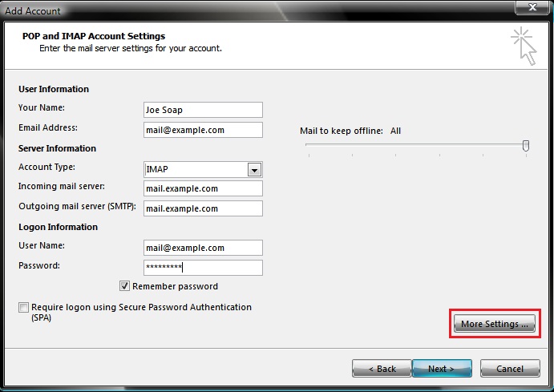Click the Outgoing mail server SMTP field
This screenshot has height=392, width=554.
pyautogui.click(x=203, y=208)
